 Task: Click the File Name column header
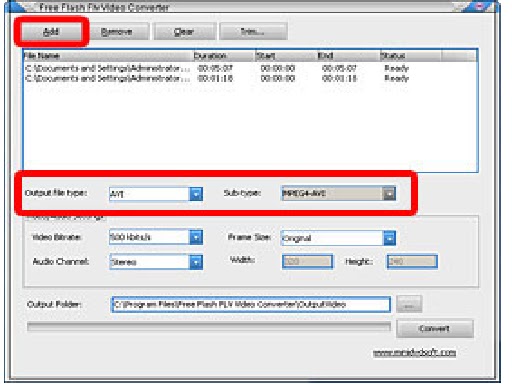[x=108, y=56]
